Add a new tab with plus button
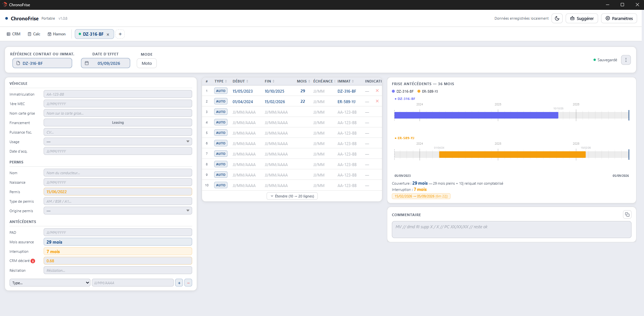The image size is (644, 316). pos(120,34)
